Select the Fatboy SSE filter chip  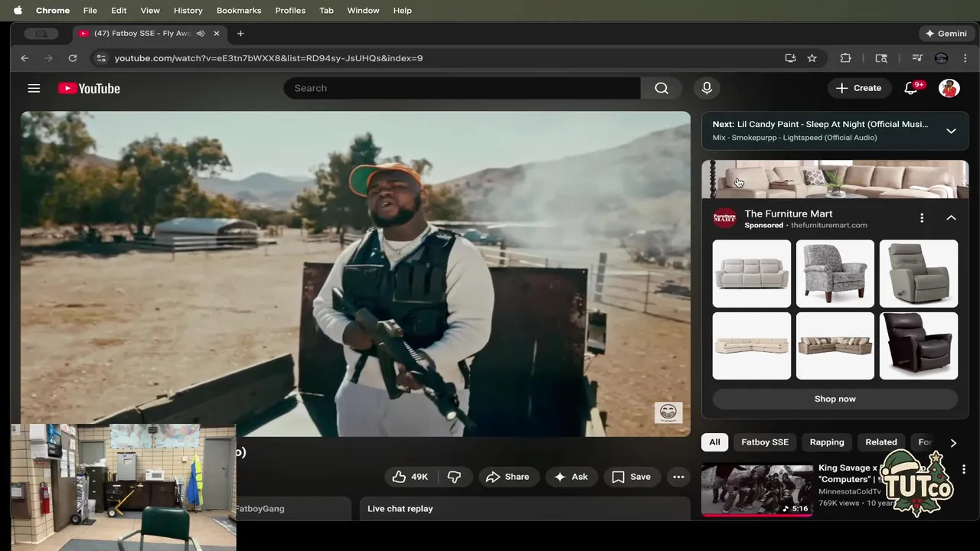(x=765, y=442)
